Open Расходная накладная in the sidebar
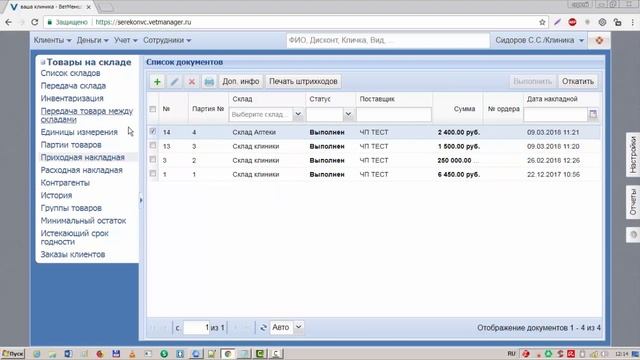Viewport: 640px width, 360px height. coord(82,170)
